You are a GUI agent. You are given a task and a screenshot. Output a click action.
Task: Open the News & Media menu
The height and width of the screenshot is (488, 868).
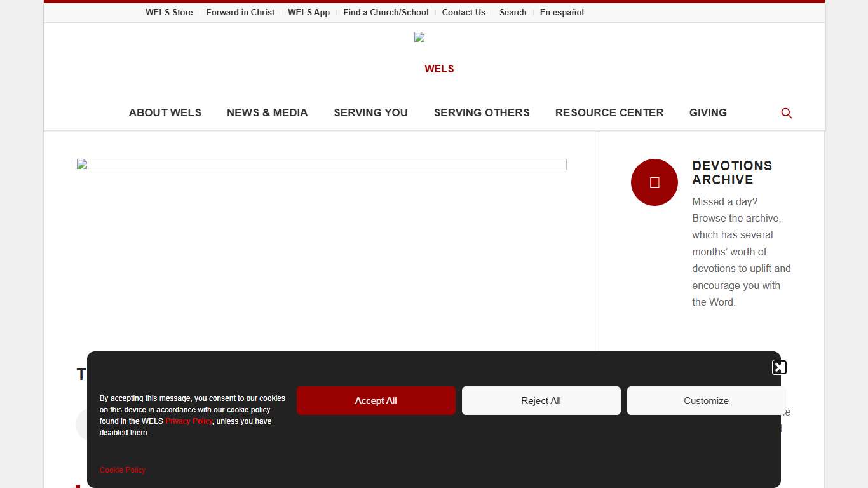pyautogui.click(x=267, y=112)
